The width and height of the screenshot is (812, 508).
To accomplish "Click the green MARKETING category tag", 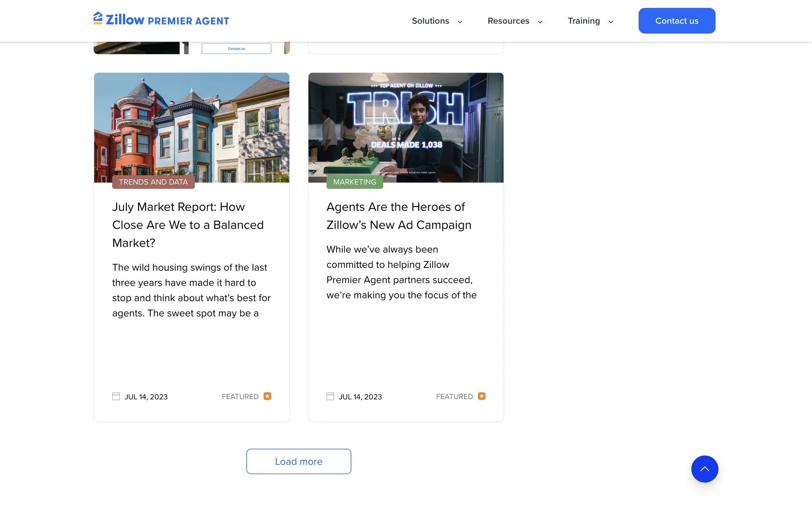I will [x=354, y=182].
